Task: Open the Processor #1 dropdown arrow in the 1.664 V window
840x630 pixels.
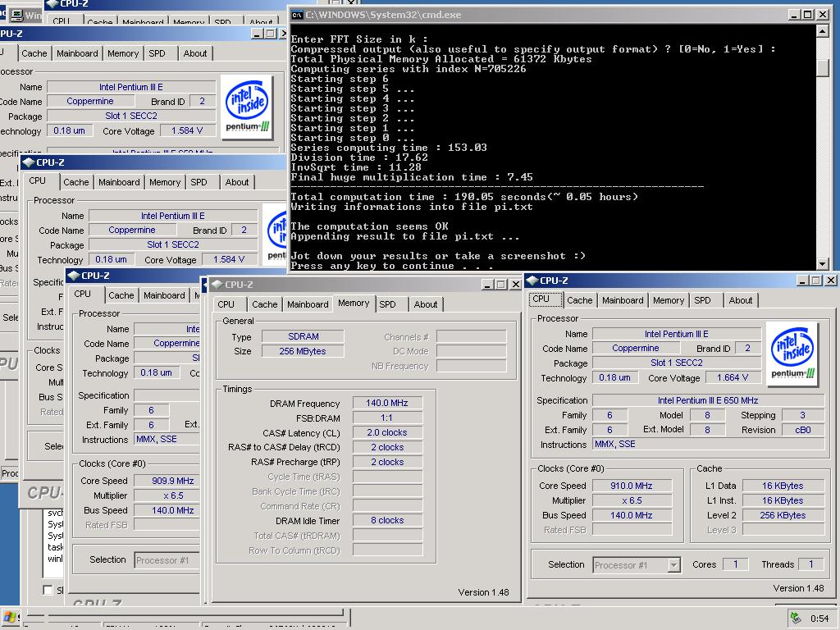Action: (x=674, y=564)
